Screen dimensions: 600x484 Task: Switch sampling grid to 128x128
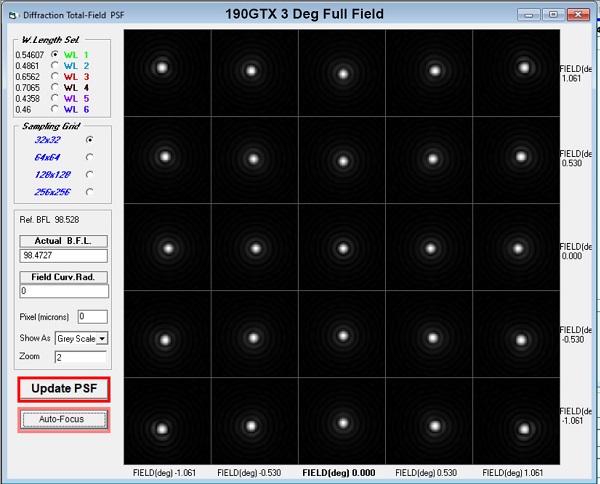[x=90, y=174]
